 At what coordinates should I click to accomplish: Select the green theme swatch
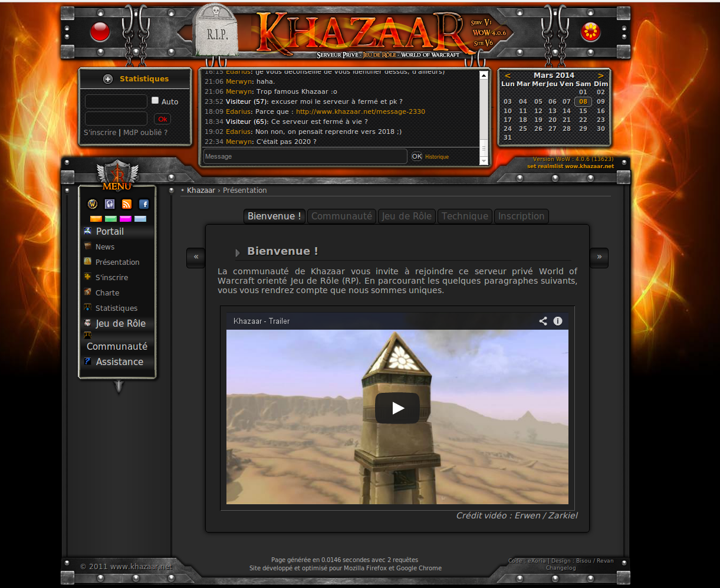(x=110, y=219)
